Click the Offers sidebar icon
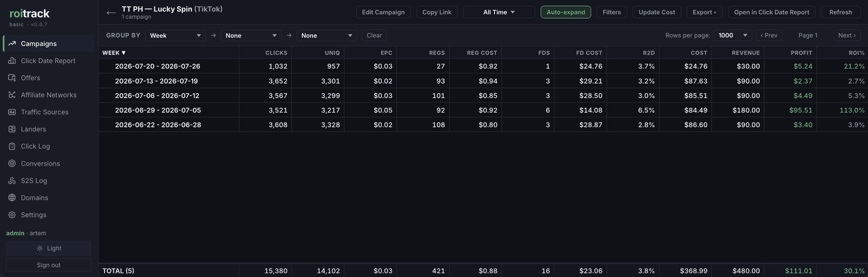The height and width of the screenshot is (277, 868). coord(12,77)
